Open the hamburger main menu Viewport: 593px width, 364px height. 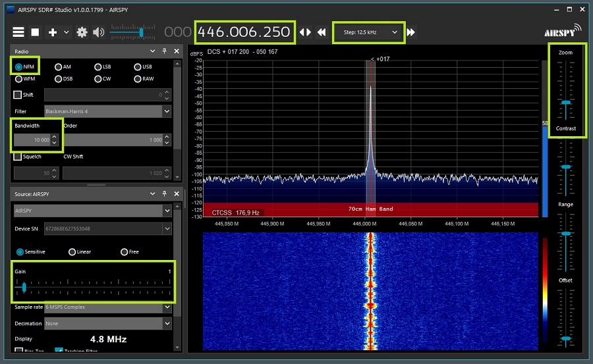(x=18, y=32)
